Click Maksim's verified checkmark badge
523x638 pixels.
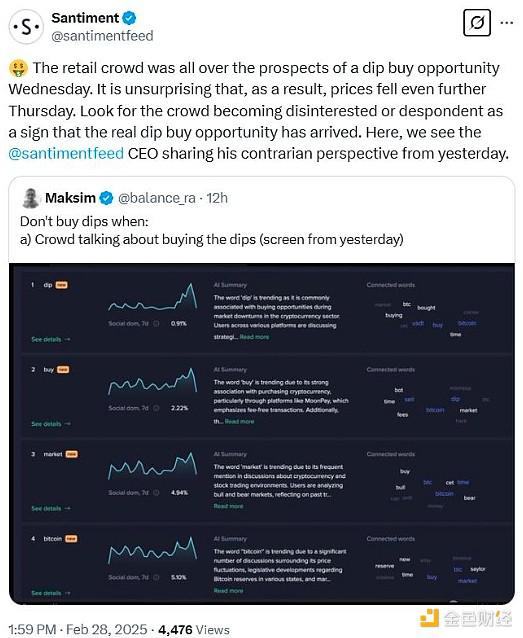106,198
